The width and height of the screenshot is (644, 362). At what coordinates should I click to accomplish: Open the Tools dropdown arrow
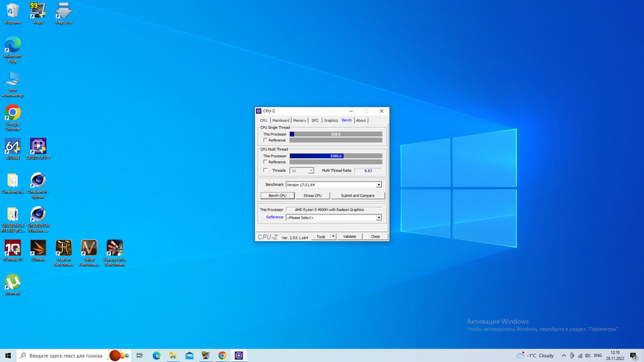click(333, 236)
